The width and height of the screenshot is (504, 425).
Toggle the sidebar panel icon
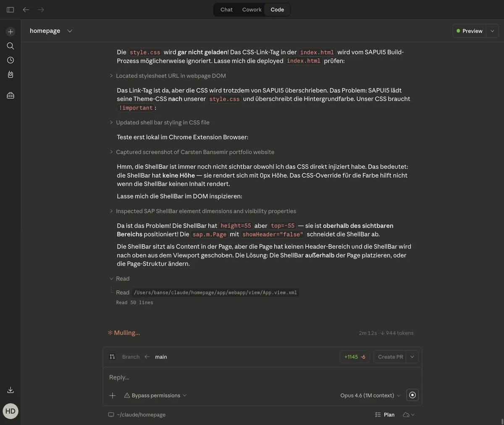[x=10, y=10]
